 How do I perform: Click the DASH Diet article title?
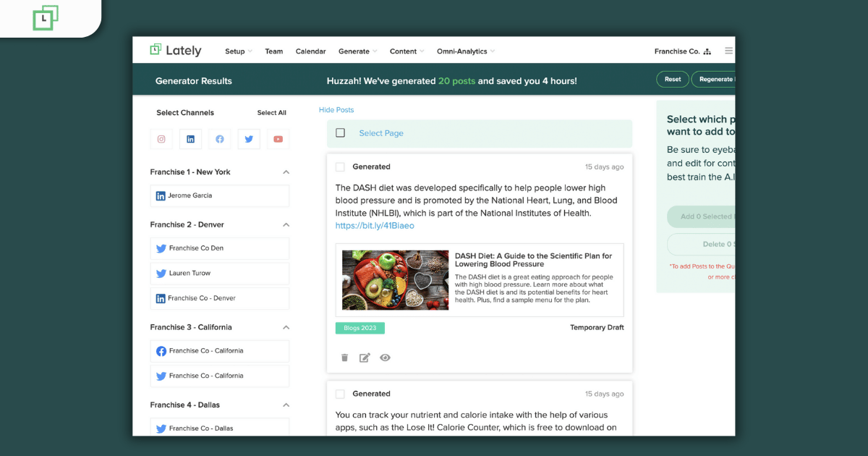[533, 260]
